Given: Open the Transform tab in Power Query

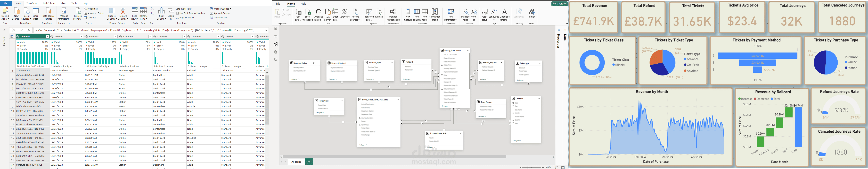Looking at the screenshot, I should coord(31,3).
